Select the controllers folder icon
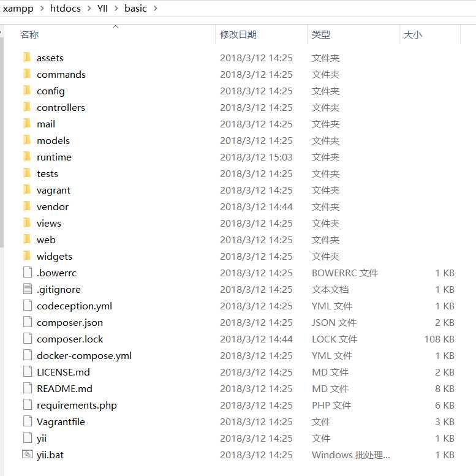The image size is (476, 476). pos(27,107)
